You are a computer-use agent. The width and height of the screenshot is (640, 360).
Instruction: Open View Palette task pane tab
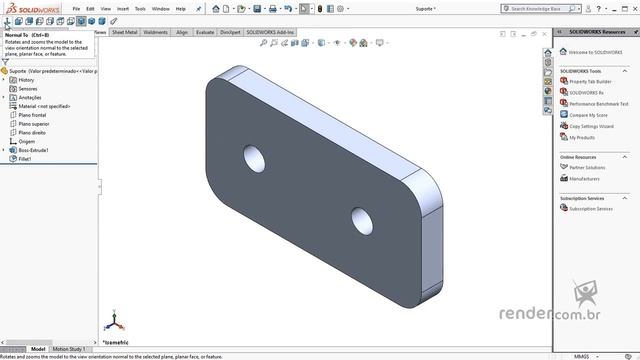coord(548,82)
